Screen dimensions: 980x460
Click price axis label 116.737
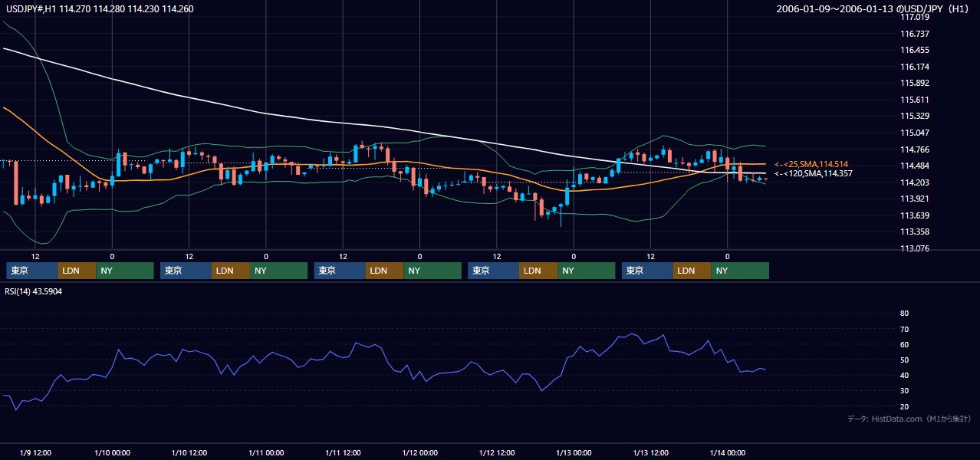click(x=914, y=34)
